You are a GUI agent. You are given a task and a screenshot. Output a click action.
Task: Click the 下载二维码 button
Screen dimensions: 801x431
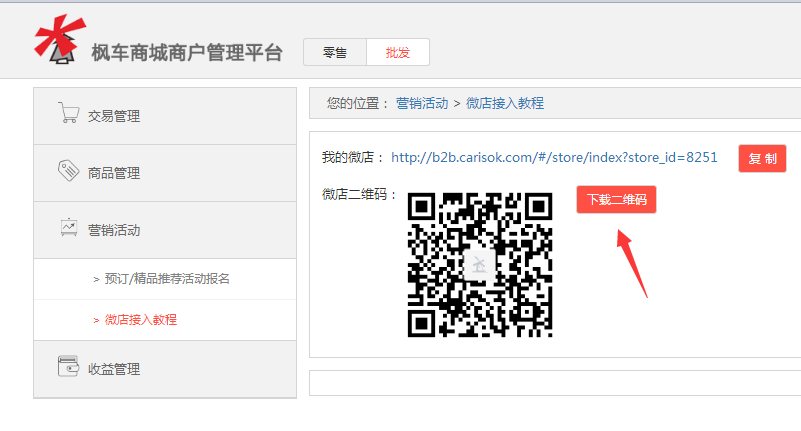click(616, 199)
